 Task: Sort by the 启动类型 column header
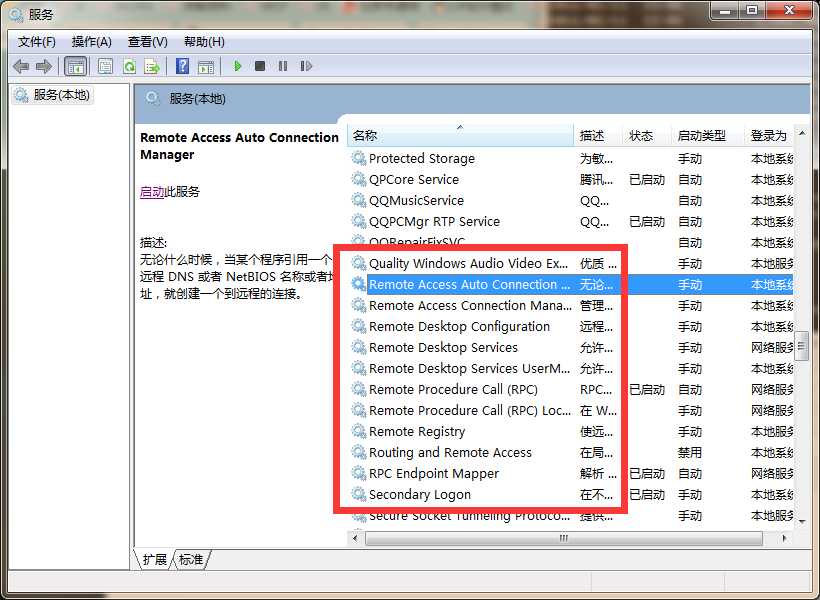707,135
